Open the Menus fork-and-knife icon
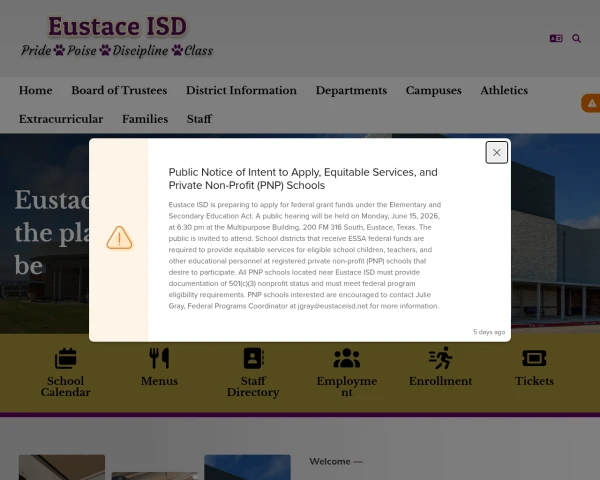This screenshot has width=600, height=480. (159, 358)
